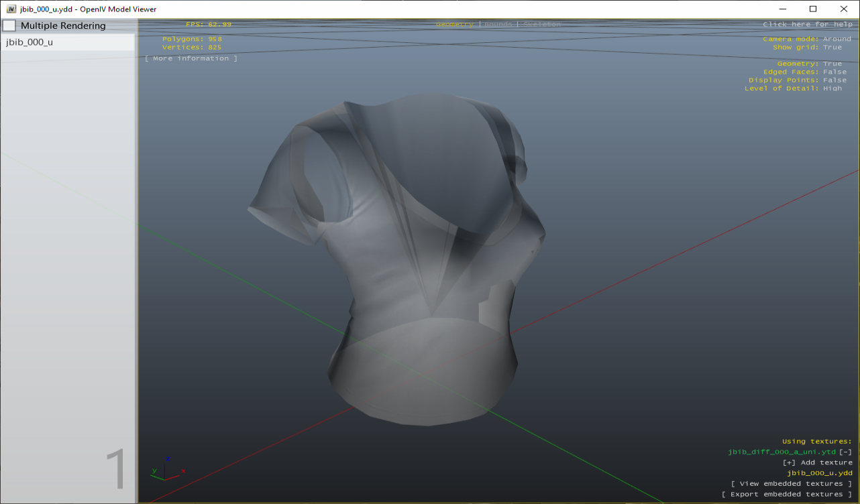Switch to the Bounds tab
The width and height of the screenshot is (860, 504).
(498, 24)
